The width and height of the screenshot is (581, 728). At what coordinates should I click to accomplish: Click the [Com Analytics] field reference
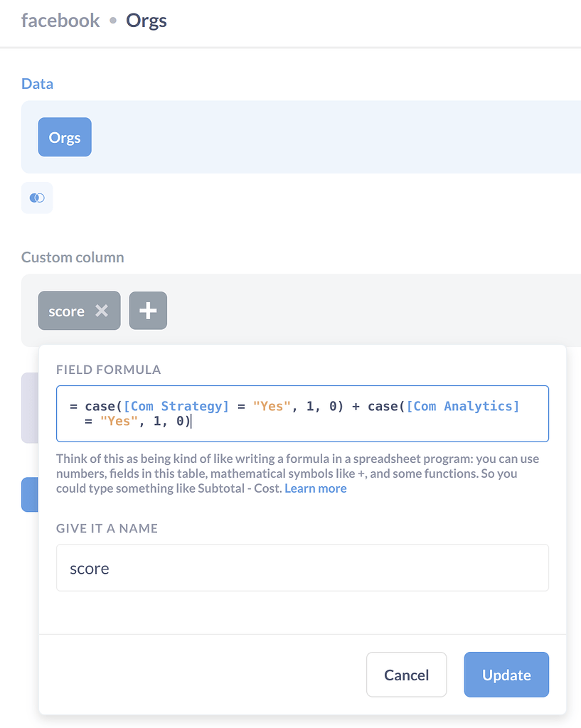[463, 406]
